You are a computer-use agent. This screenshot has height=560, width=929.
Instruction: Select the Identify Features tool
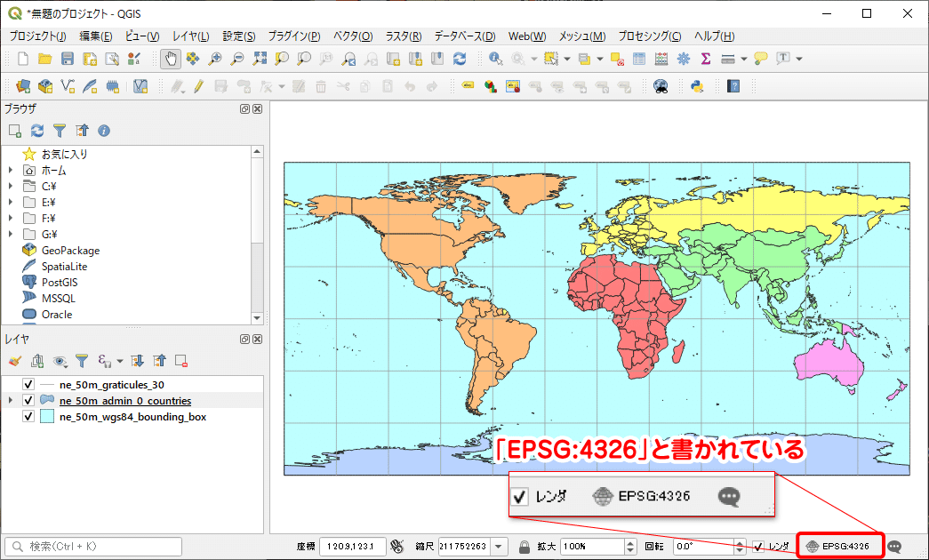coord(495,59)
